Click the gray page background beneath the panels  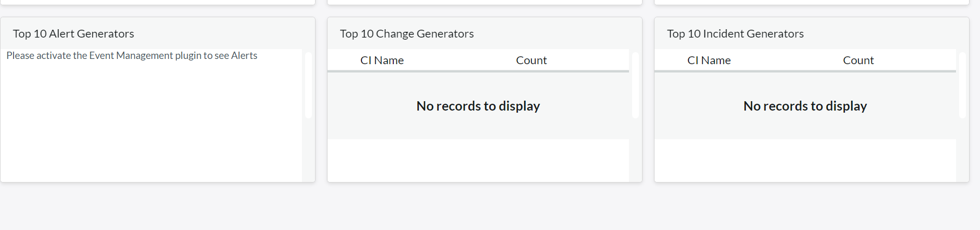(490, 207)
